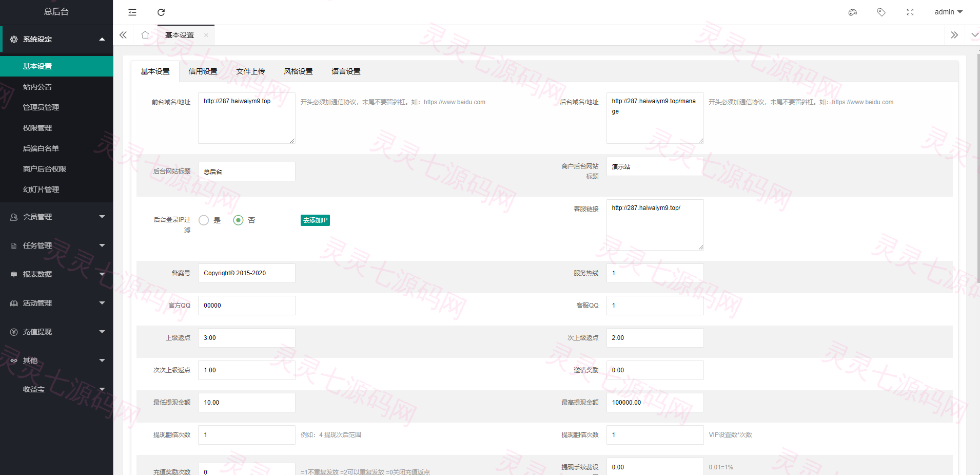This screenshot has height=475, width=980.
Task: Expand the 任务管理 menu arrow
Action: click(x=102, y=245)
